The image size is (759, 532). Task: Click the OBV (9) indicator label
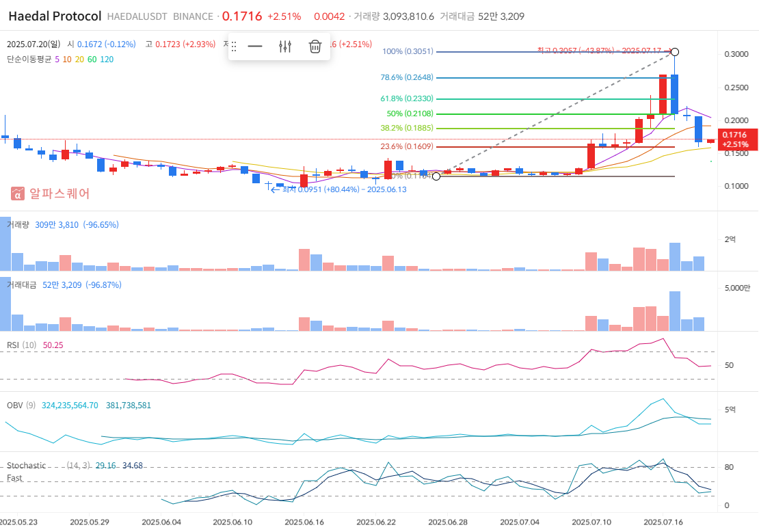coord(21,405)
